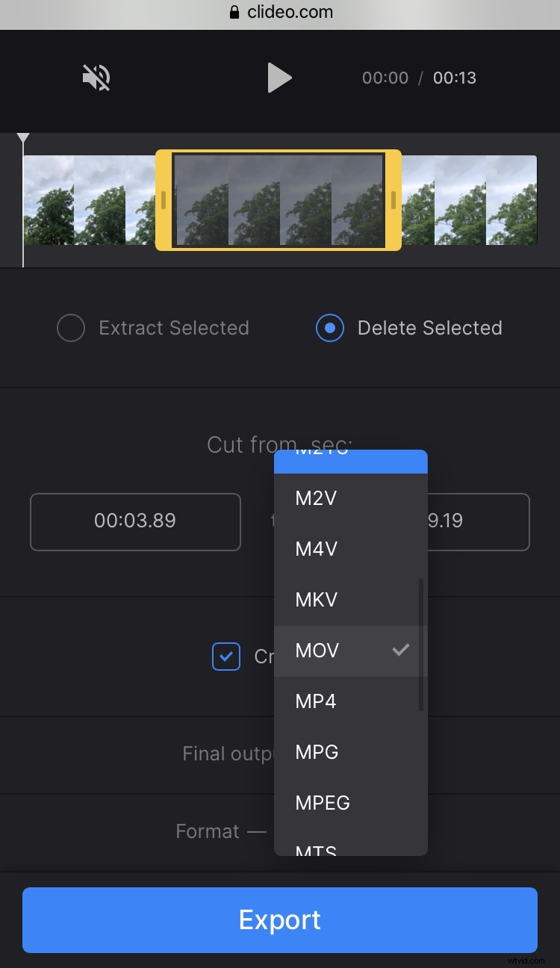Click the playhead marker on the timeline
The image size is (560, 968).
(23, 138)
